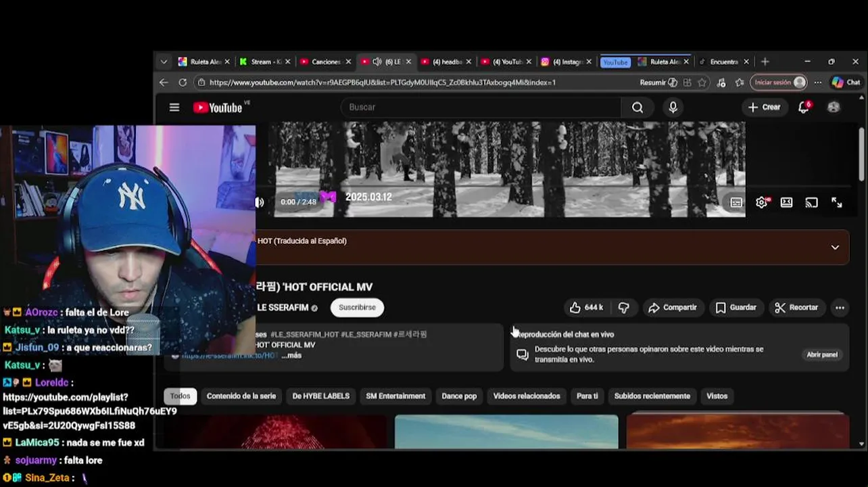Open the blue sky video thumbnail
This screenshot has width=868, height=487.
pyautogui.click(x=506, y=432)
